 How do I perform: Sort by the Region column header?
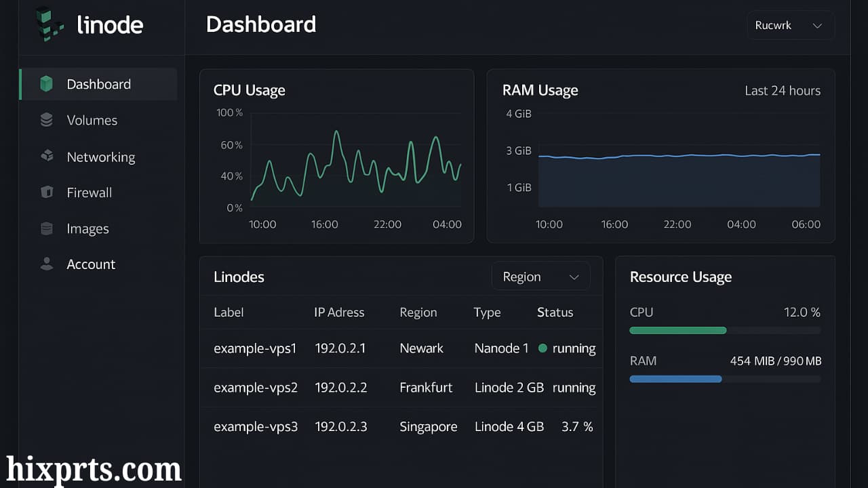coord(418,312)
